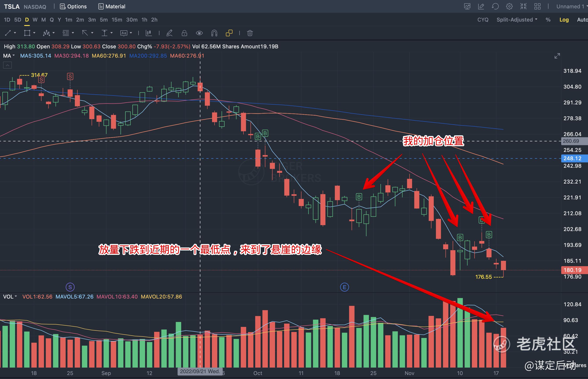Collapse the MA indicator legend arrow
This screenshot has width=588, height=379.
(7, 65)
